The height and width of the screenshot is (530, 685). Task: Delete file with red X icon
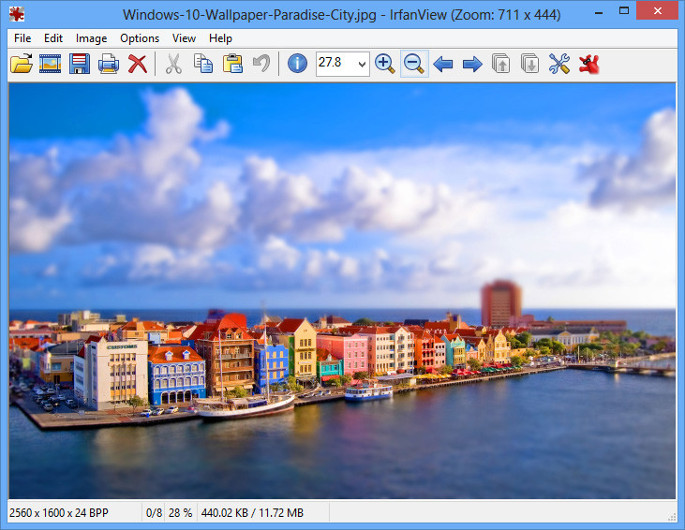(137, 64)
